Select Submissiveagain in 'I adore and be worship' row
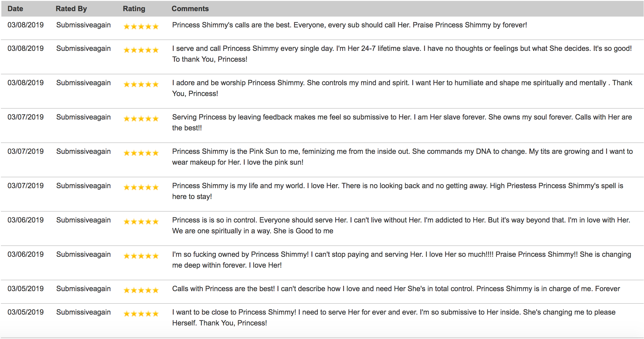This screenshot has height=339, width=644. point(83,83)
